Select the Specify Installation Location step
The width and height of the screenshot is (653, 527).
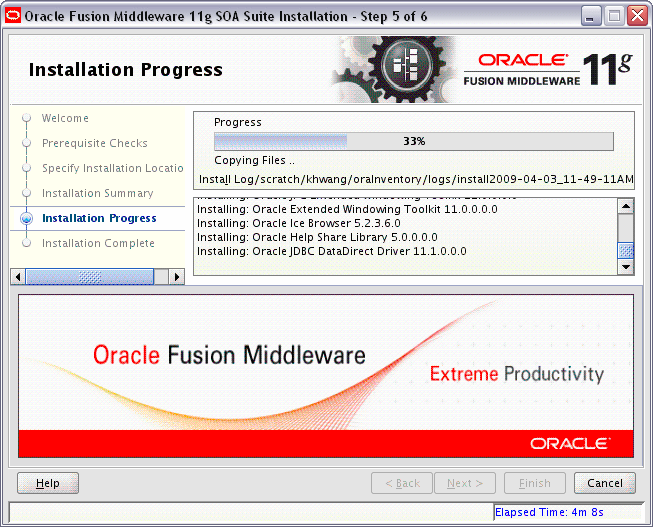click(112, 168)
